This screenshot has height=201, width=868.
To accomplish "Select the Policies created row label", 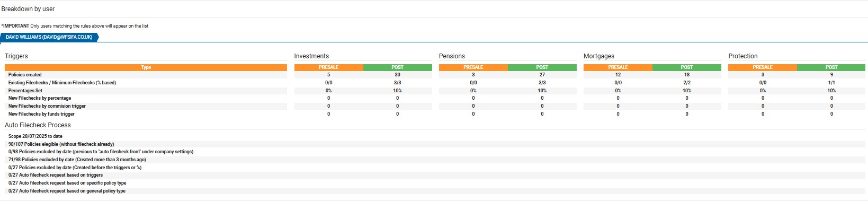I will pos(25,75).
